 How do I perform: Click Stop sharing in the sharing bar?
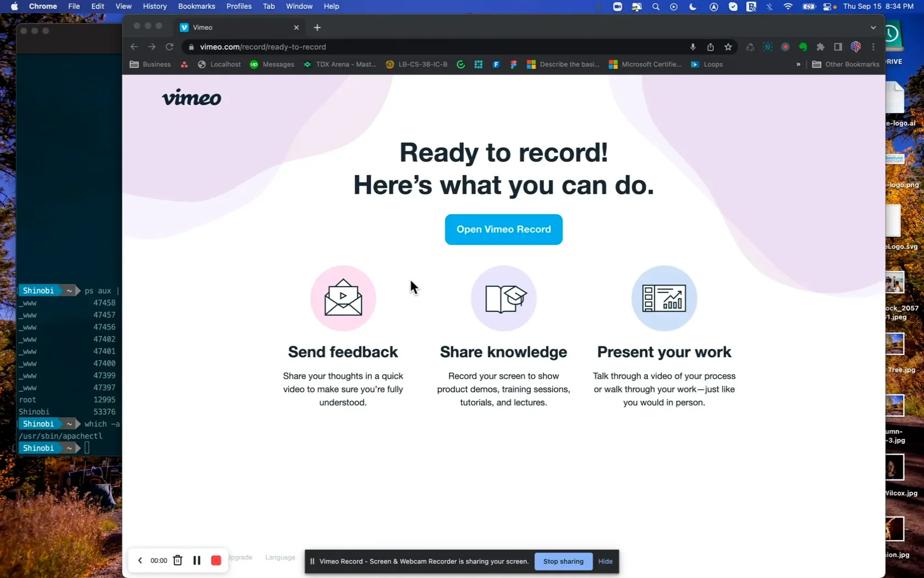pyautogui.click(x=563, y=561)
